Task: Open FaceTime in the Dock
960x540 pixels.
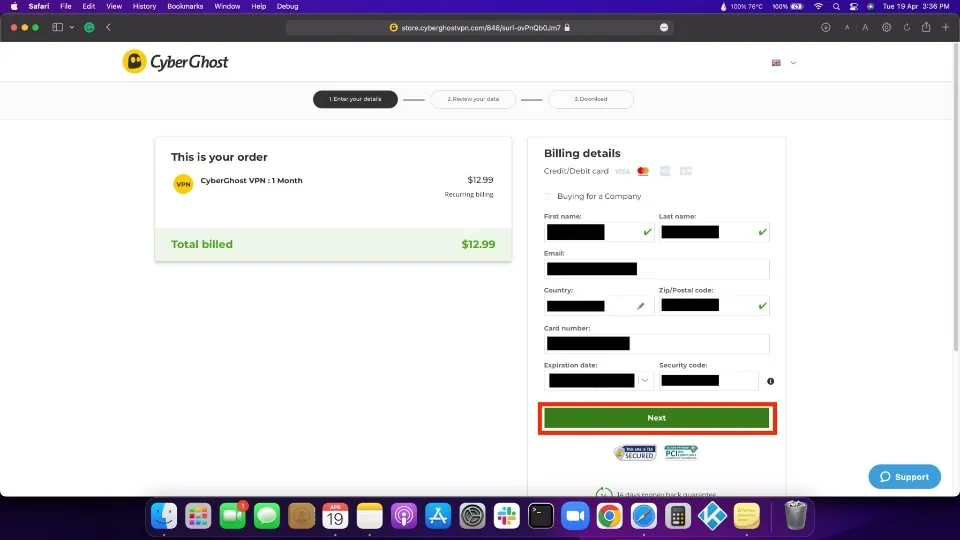Action: (x=233, y=516)
